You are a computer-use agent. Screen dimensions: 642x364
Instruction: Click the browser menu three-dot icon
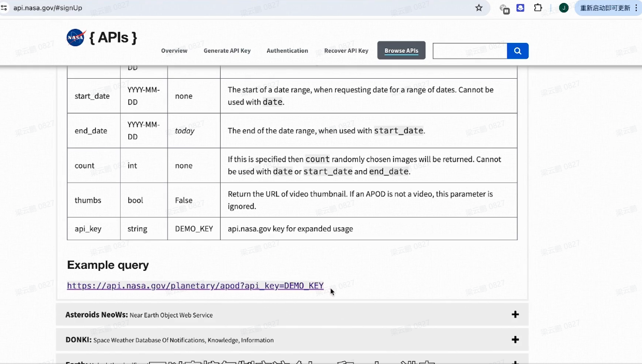click(635, 8)
